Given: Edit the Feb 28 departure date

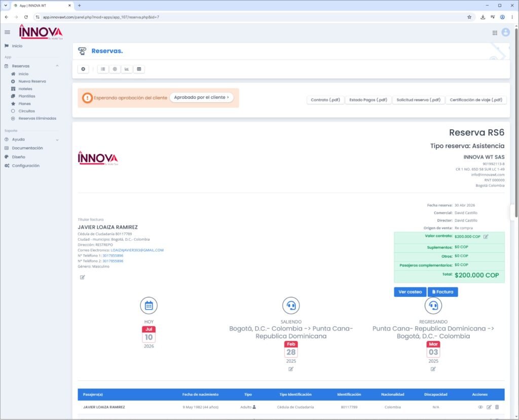Looking at the screenshot, I should click(x=290, y=369).
